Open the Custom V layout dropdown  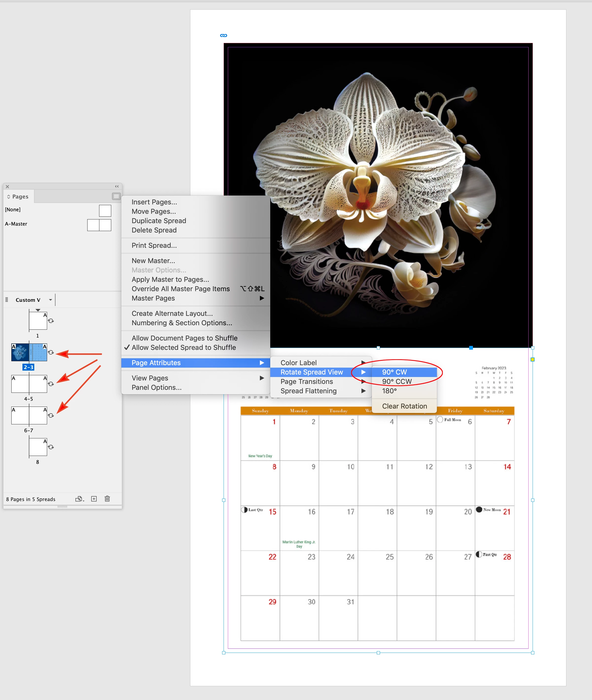[x=50, y=300]
